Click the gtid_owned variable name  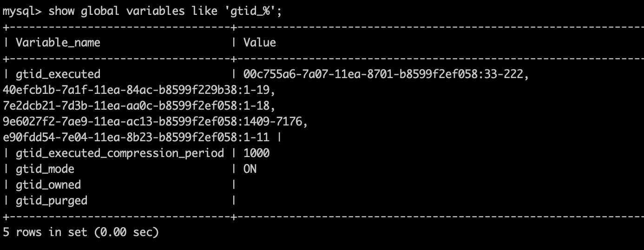(x=48, y=184)
